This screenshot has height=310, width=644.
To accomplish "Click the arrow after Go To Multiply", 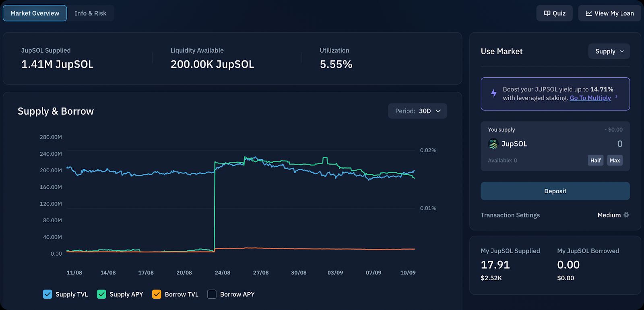I will (x=616, y=97).
